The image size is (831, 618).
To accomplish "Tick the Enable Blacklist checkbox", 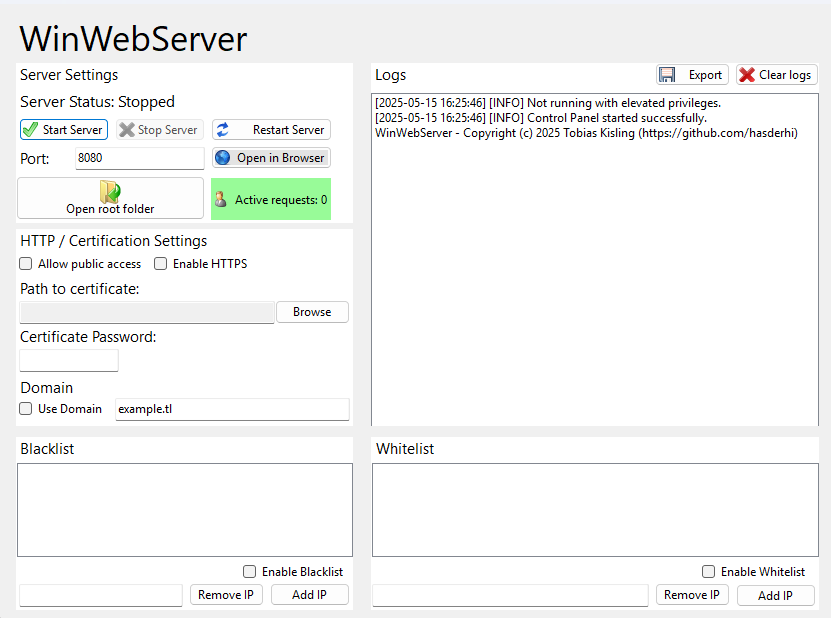I will 249,571.
